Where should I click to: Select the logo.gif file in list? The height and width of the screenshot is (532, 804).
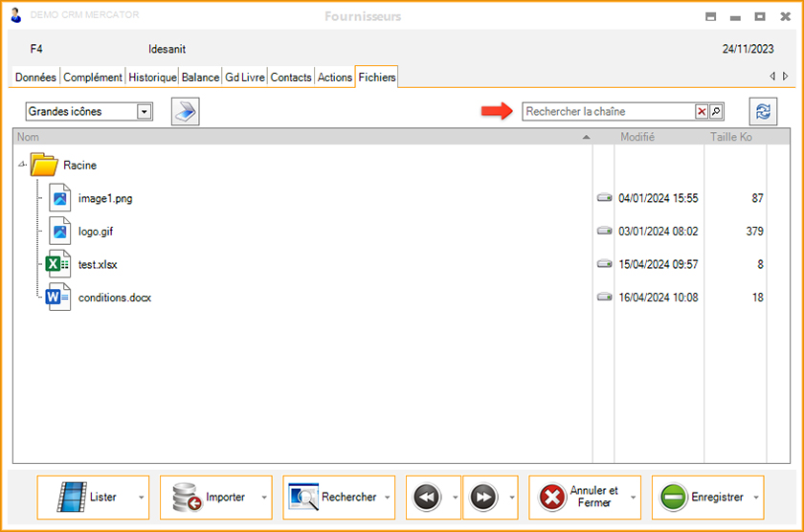click(97, 232)
